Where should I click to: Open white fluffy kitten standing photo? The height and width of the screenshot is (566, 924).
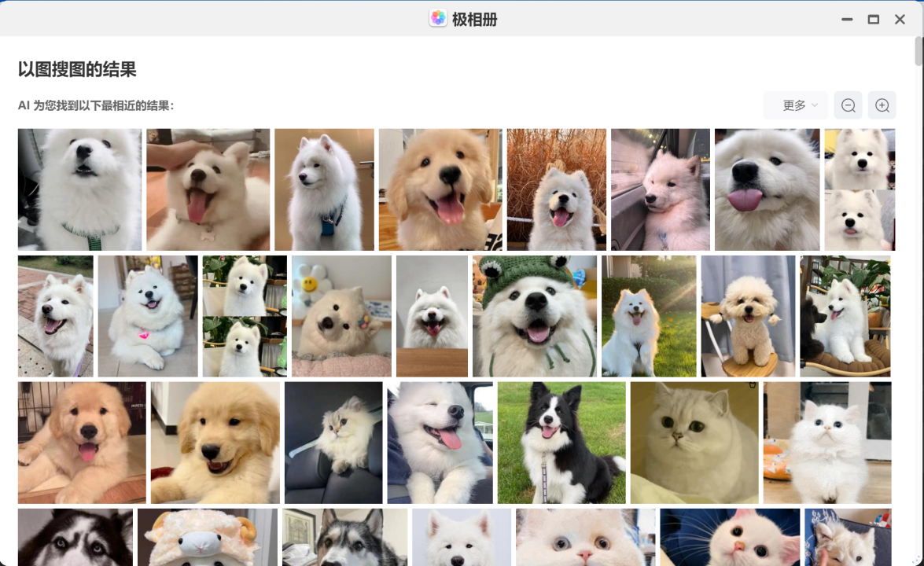click(827, 443)
